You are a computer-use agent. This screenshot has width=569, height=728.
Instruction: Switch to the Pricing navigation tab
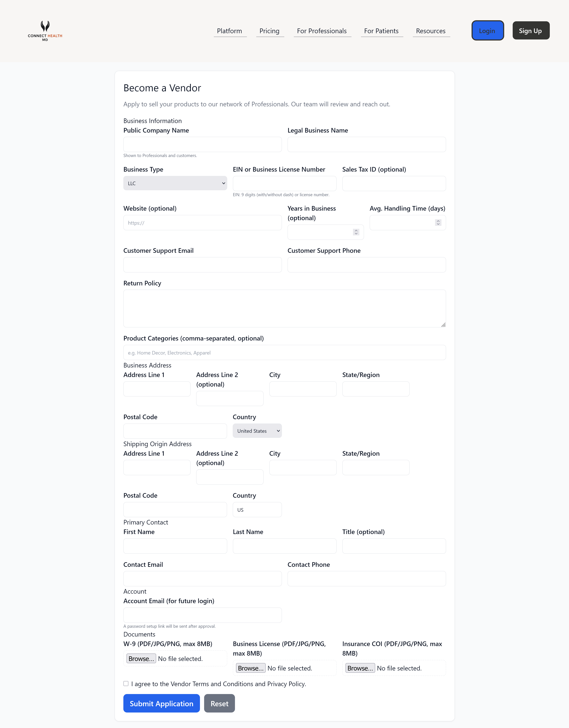pyautogui.click(x=269, y=31)
